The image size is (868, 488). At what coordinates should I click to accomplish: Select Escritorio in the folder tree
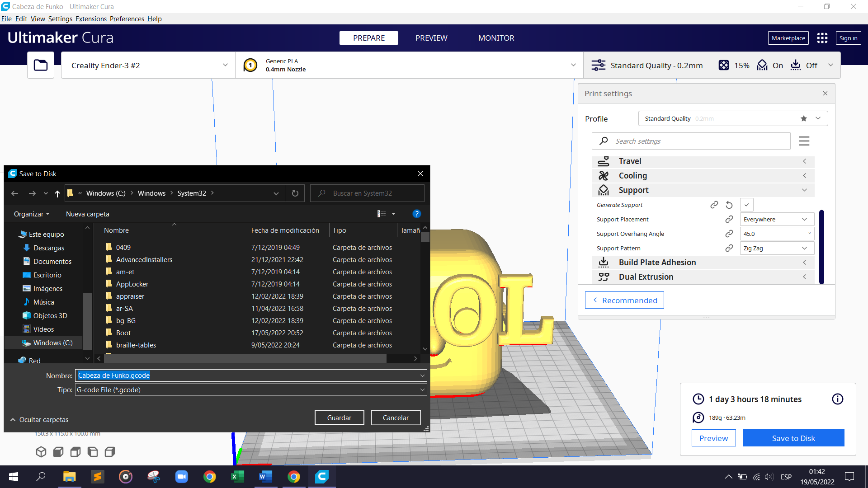point(47,275)
